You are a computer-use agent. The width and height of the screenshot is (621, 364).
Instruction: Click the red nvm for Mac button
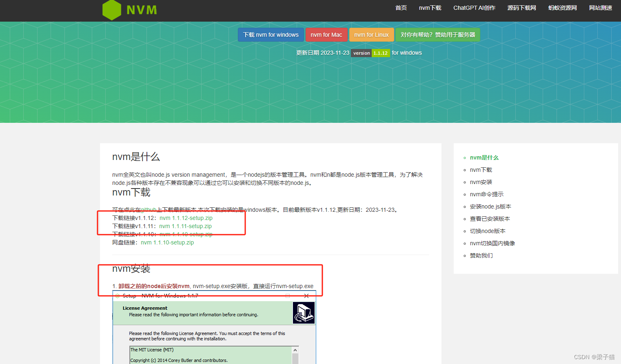[326, 35]
